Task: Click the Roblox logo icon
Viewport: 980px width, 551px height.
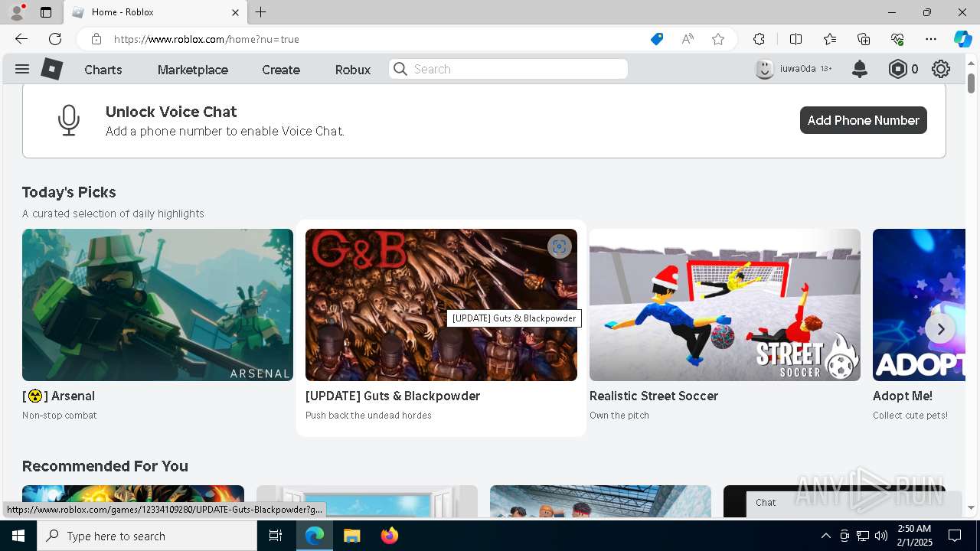Action: [x=51, y=69]
